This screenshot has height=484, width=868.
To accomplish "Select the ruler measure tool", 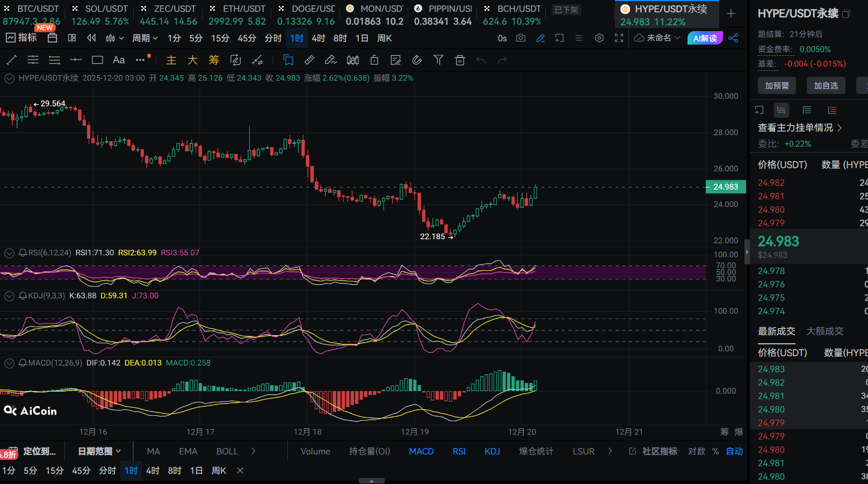I will [x=309, y=60].
